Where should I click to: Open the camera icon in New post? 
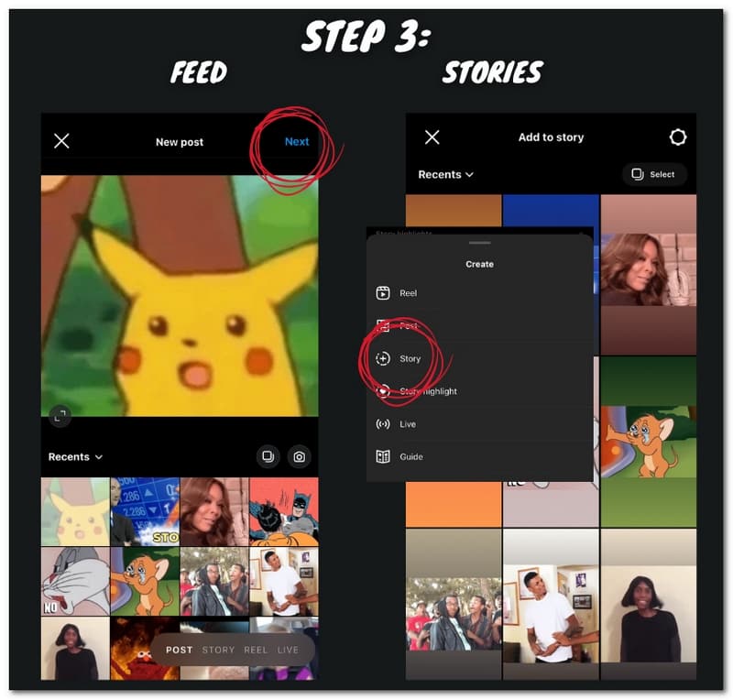click(300, 456)
